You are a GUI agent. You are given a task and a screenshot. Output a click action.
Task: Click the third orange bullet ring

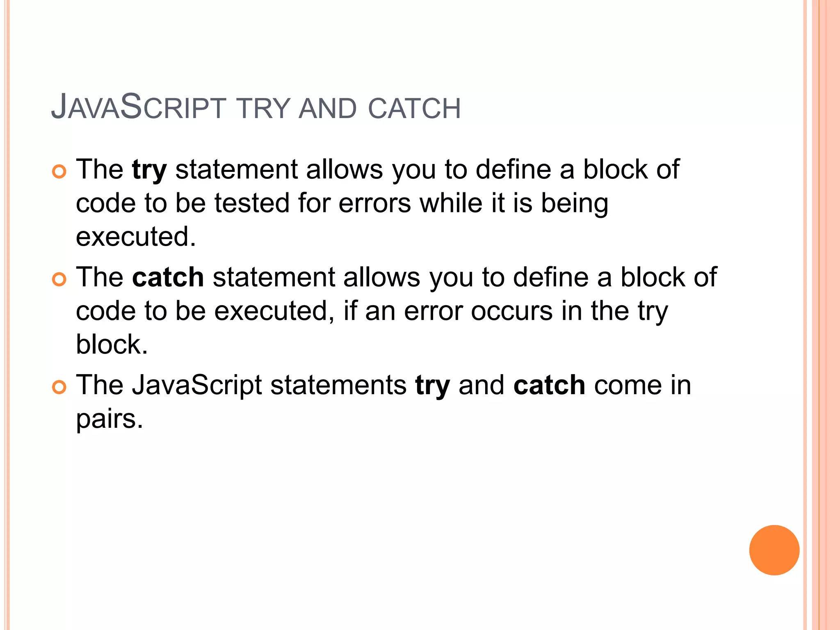click(x=59, y=387)
